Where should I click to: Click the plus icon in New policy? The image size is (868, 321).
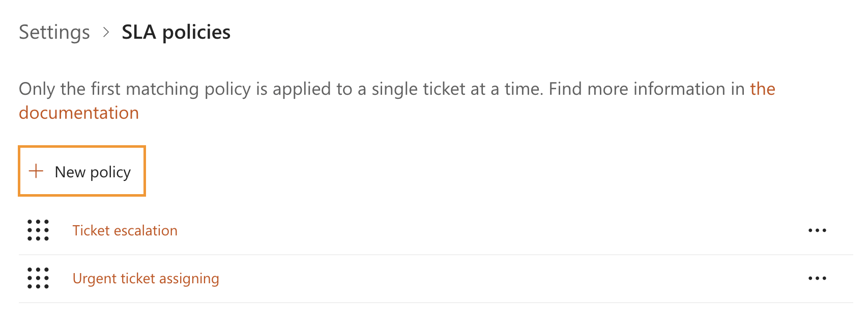(x=36, y=171)
